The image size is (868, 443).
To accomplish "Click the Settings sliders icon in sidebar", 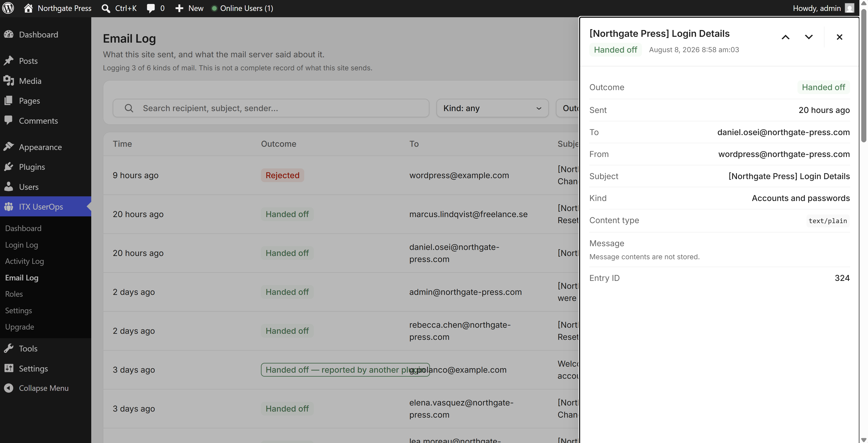I will click(x=9, y=368).
